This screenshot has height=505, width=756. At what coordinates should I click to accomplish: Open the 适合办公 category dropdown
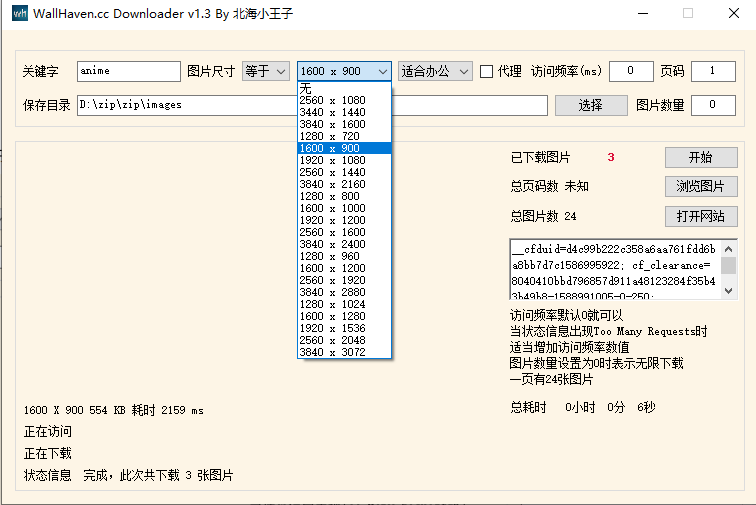click(x=435, y=71)
